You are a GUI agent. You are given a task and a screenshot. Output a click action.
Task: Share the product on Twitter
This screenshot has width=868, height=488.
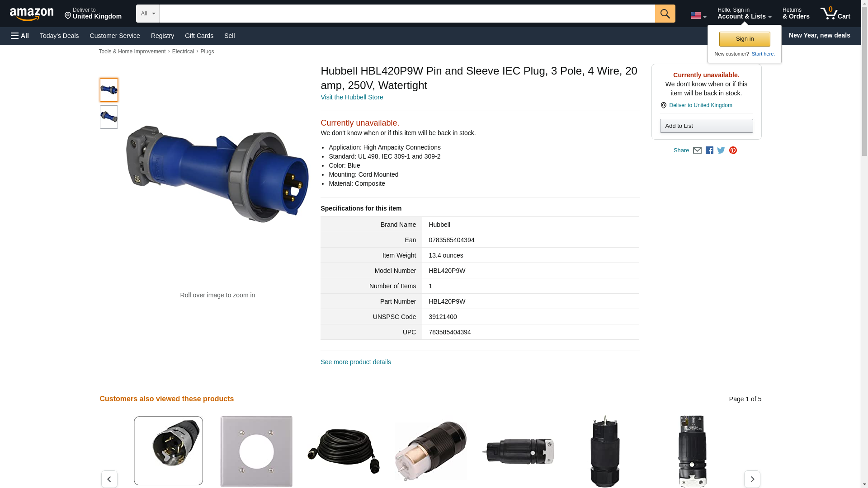tap(721, 150)
